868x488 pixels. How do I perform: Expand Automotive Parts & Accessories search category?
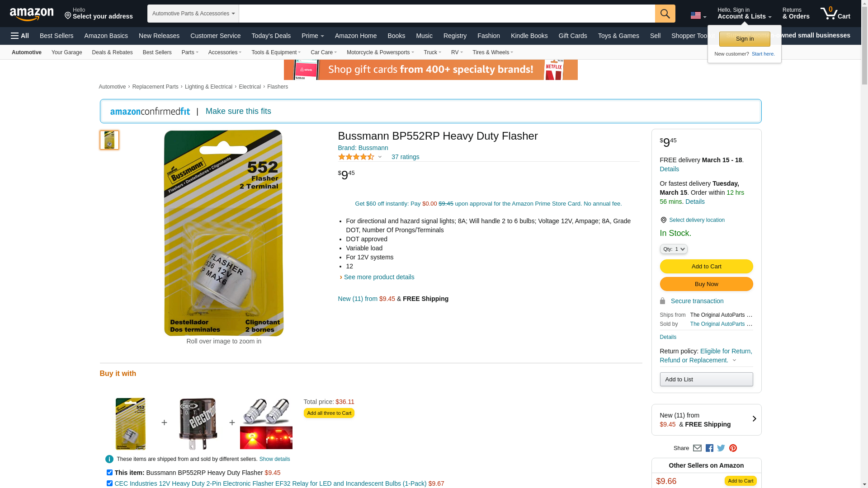193,14
